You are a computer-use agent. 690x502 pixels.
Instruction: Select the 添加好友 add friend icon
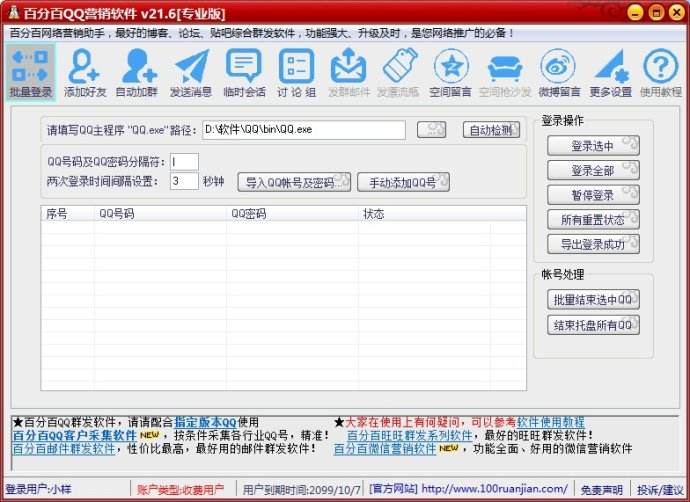click(x=84, y=73)
